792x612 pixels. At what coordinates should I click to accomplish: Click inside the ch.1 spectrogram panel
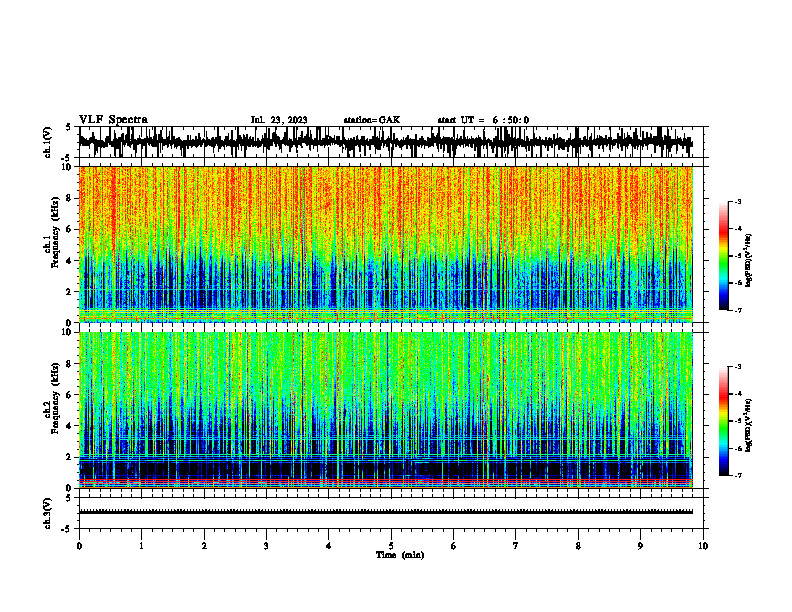(x=385, y=244)
